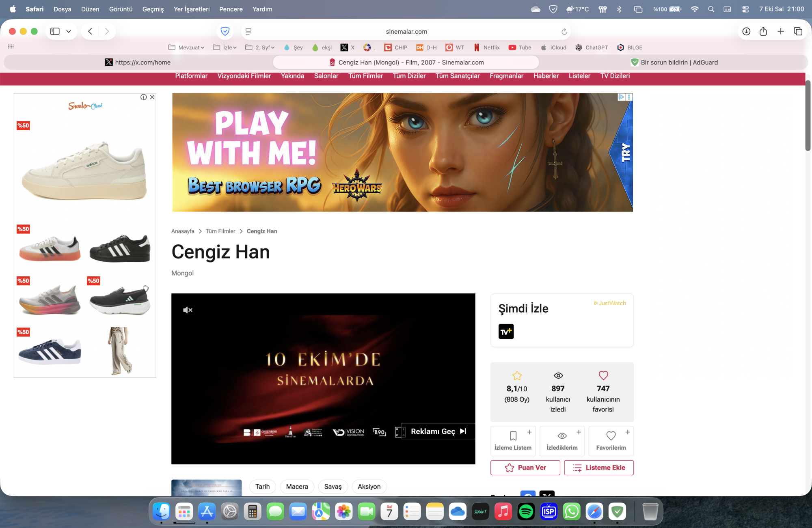Click the Safari share icon

pyautogui.click(x=763, y=31)
